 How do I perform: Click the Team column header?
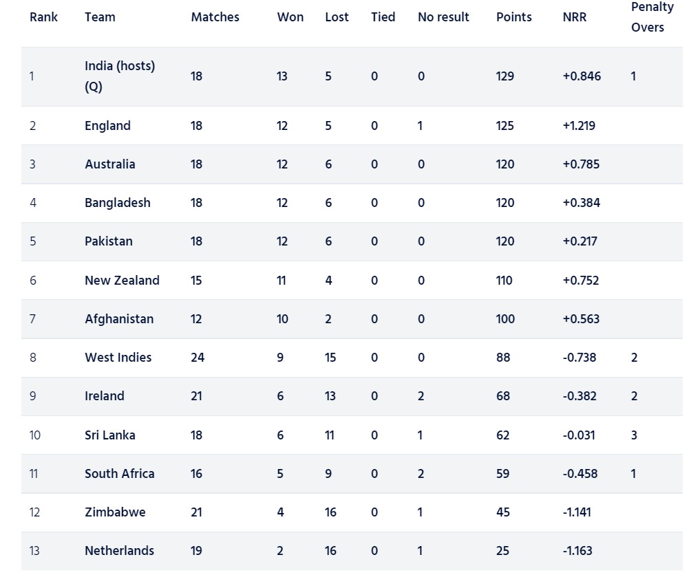100,17
